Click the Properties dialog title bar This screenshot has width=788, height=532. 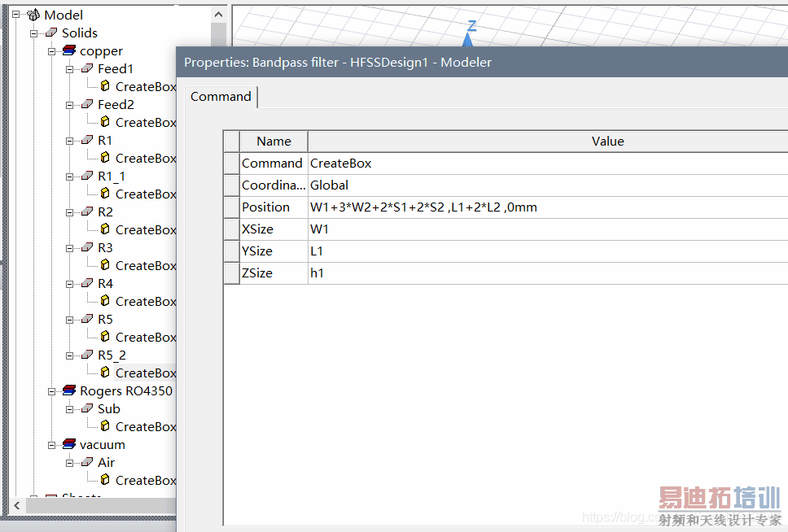(483, 63)
